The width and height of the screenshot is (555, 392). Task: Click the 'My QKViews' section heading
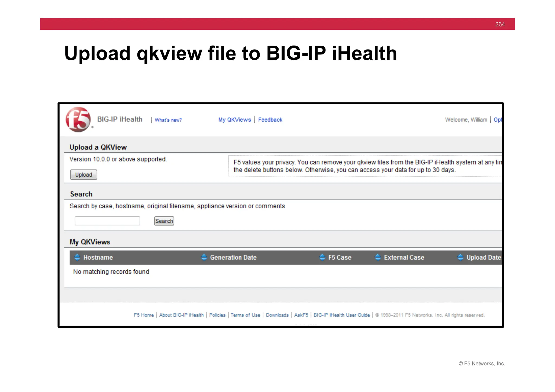[90, 242]
